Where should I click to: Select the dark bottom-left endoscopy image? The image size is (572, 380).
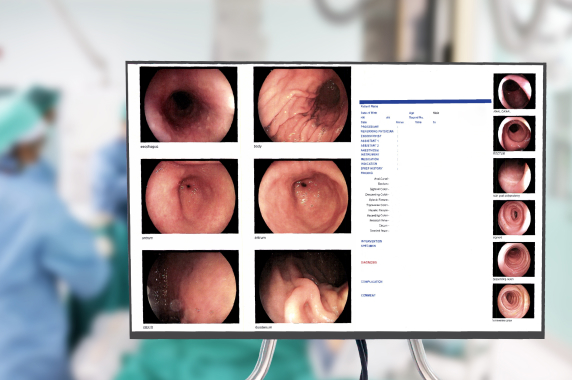[190, 287]
